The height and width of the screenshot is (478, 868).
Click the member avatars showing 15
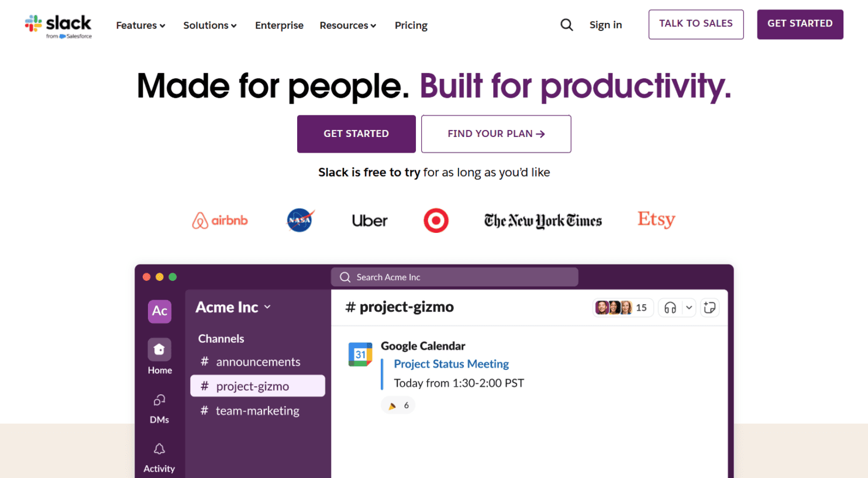pyautogui.click(x=622, y=308)
